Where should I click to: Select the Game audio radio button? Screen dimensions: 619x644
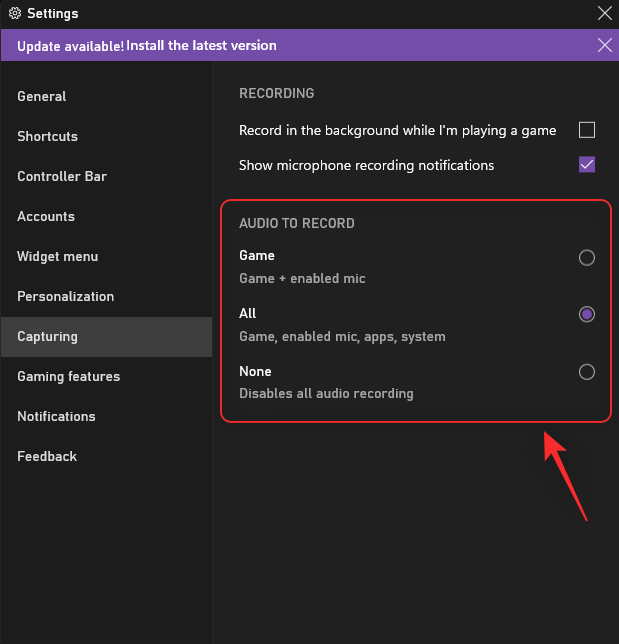coord(587,258)
